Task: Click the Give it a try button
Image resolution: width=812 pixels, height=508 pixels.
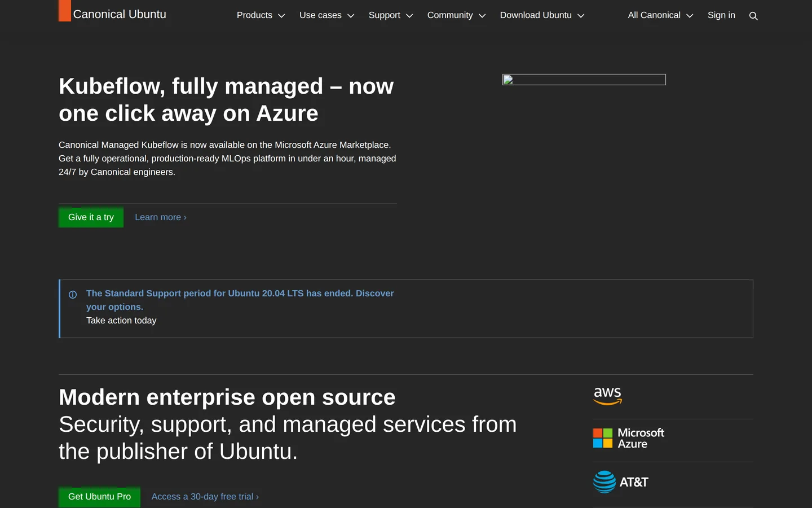Action: (91, 217)
